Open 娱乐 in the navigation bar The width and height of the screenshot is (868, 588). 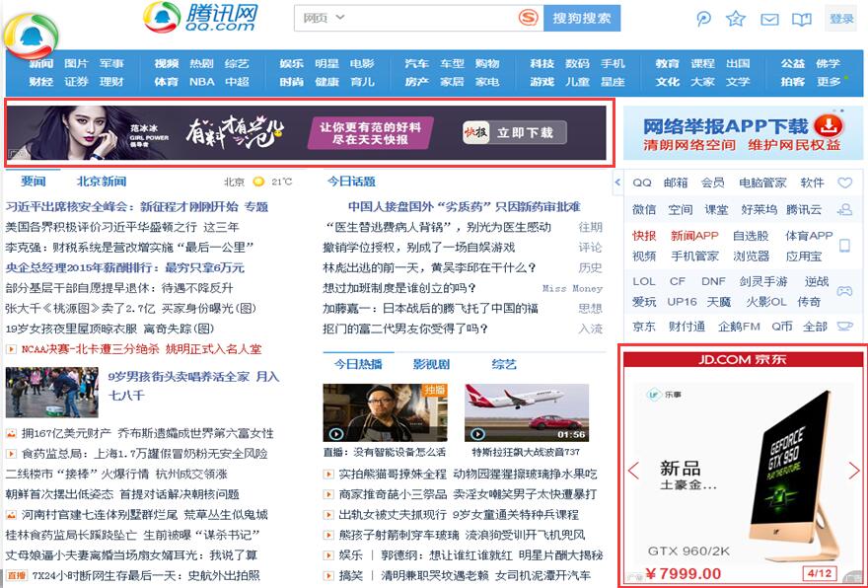click(x=291, y=64)
